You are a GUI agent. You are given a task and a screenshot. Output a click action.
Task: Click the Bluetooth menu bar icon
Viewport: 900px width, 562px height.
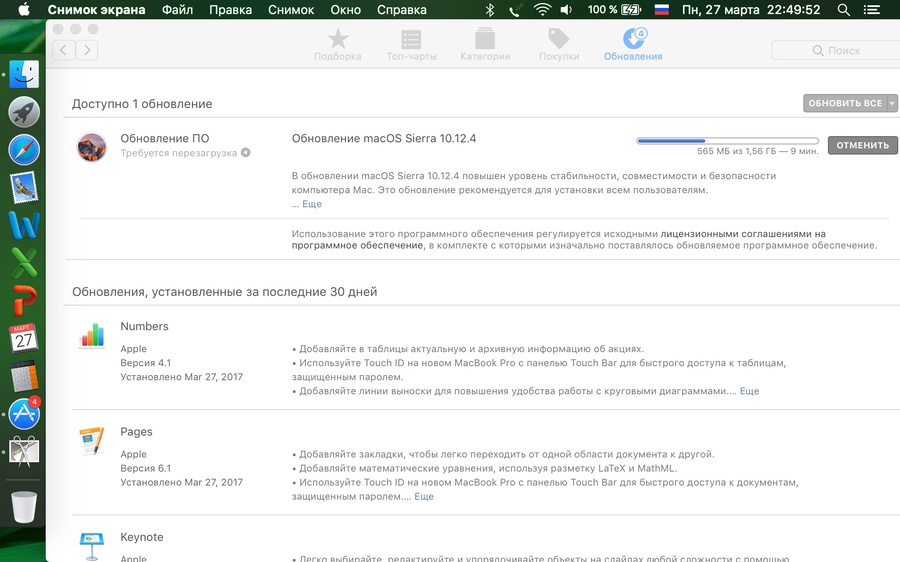point(490,10)
